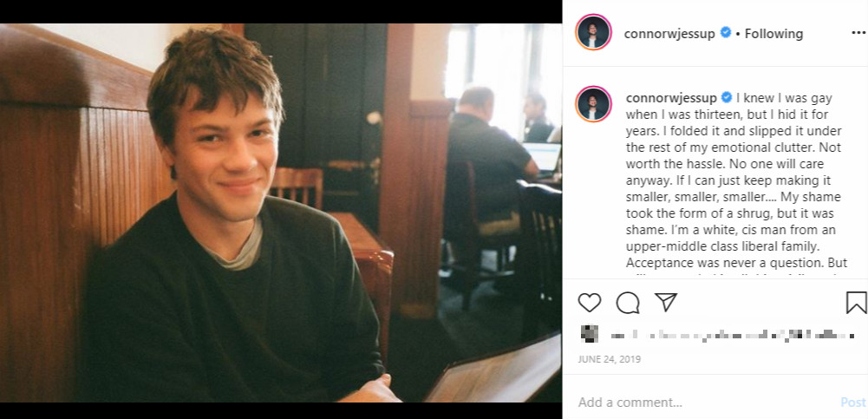Click the small liker avatar below the heart
Image resolution: width=868 pixels, height=419 pixels.
[589, 334]
